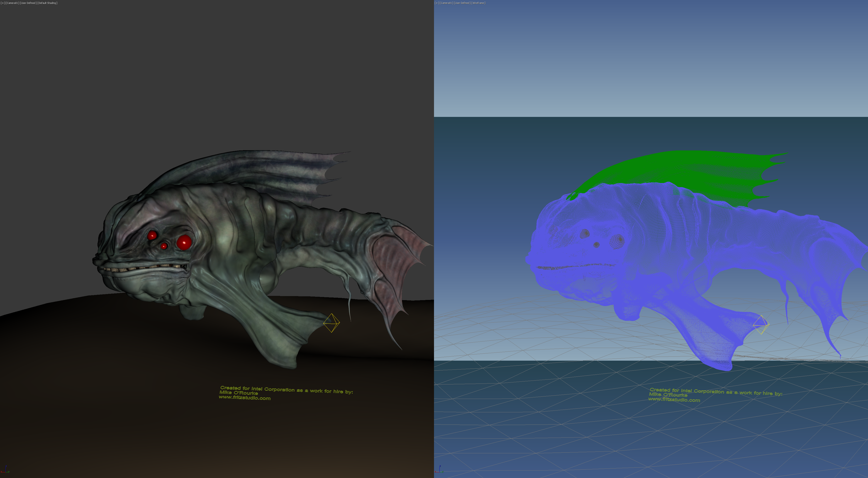Open the Default Shading viewport menu
Viewport: 868px width, 478px height.
[x=47, y=3]
